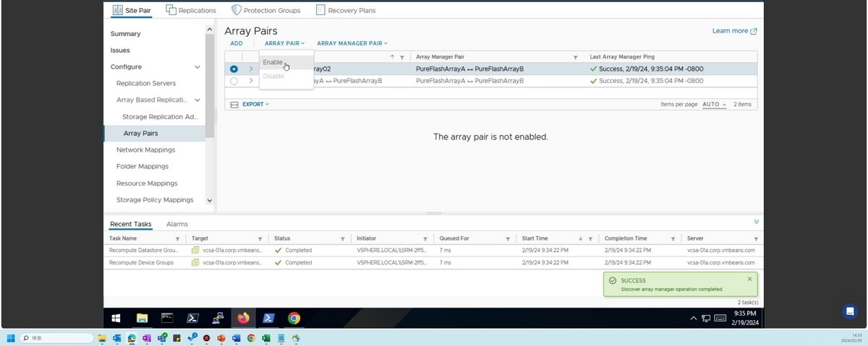
Task: Open the Protection Groups tab
Action: [x=265, y=10]
